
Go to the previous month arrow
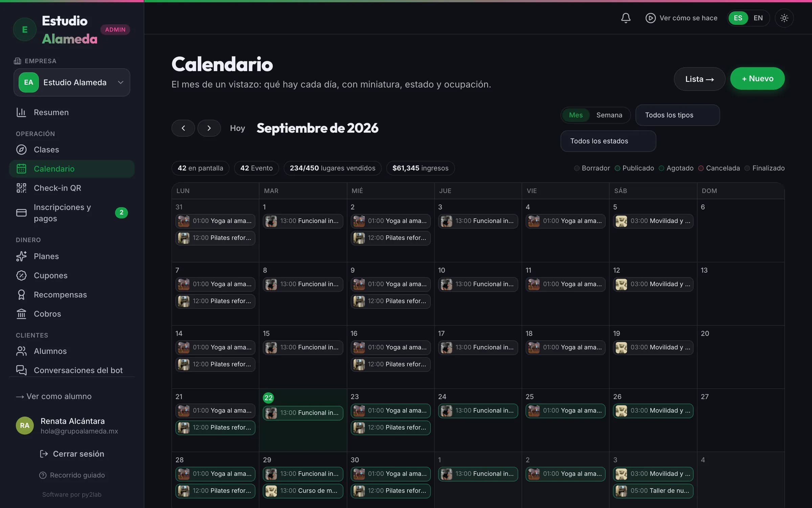(183, 128)
